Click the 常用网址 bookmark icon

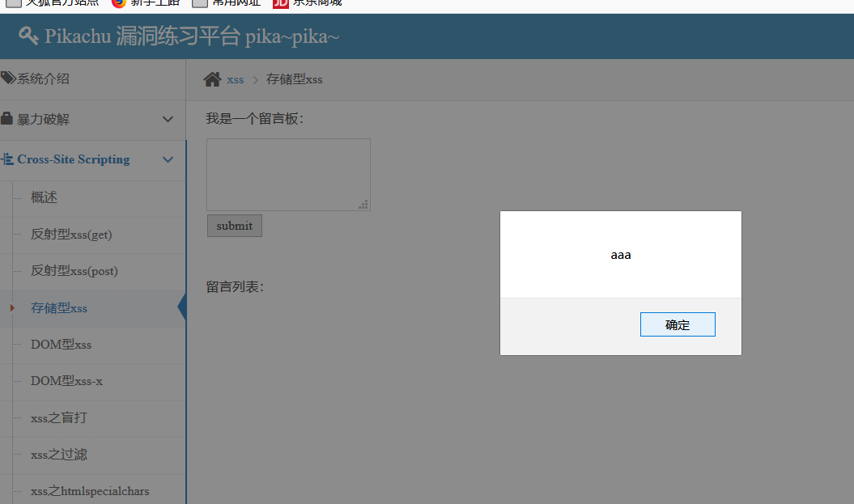pos(199,2)
